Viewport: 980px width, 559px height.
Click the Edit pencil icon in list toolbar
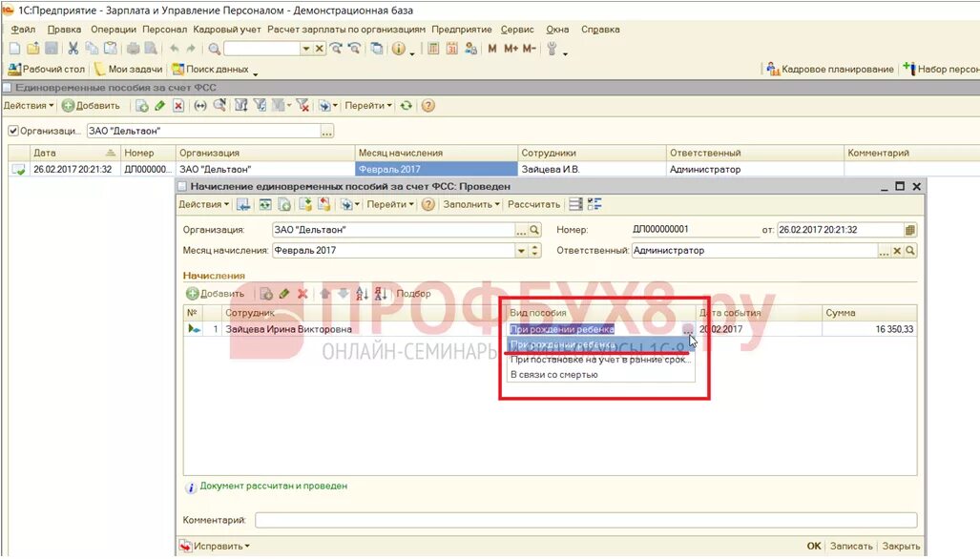[160, 106]
